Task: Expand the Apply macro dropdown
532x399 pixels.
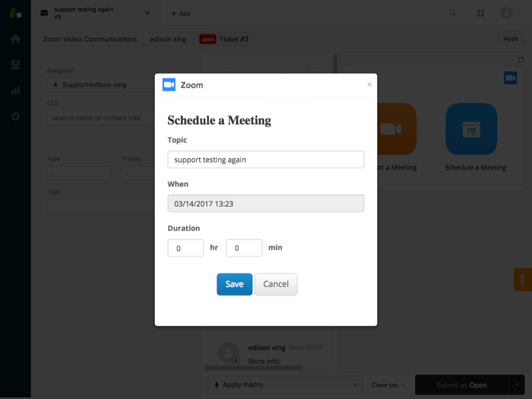Action: tap(285, 385)
